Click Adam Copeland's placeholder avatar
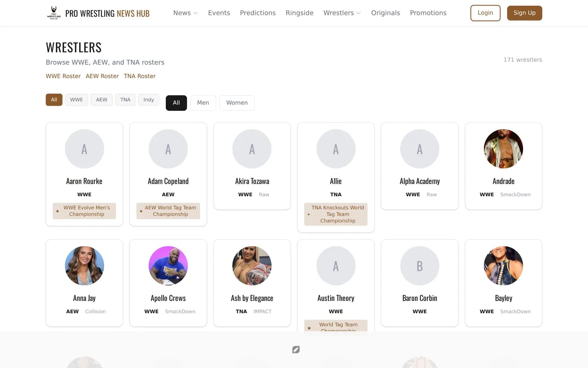Viewport: 588px width, 368px height. (168, 149)
